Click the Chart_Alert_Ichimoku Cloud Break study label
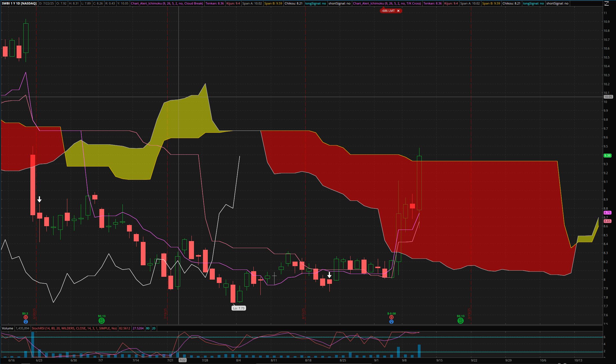This screenshot has width=616, height=364. [x=167, y=3]
